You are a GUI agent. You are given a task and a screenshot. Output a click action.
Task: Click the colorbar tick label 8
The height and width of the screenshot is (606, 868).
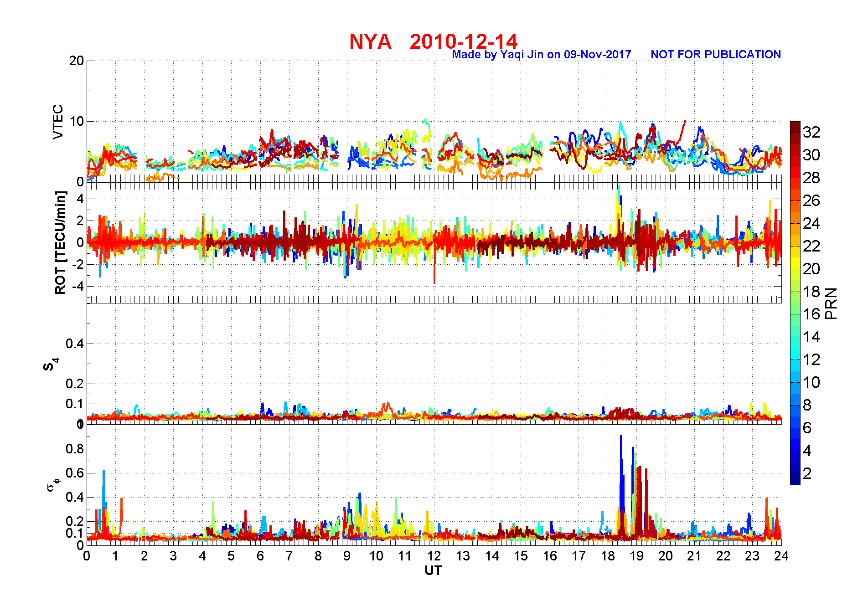(807, 405)
